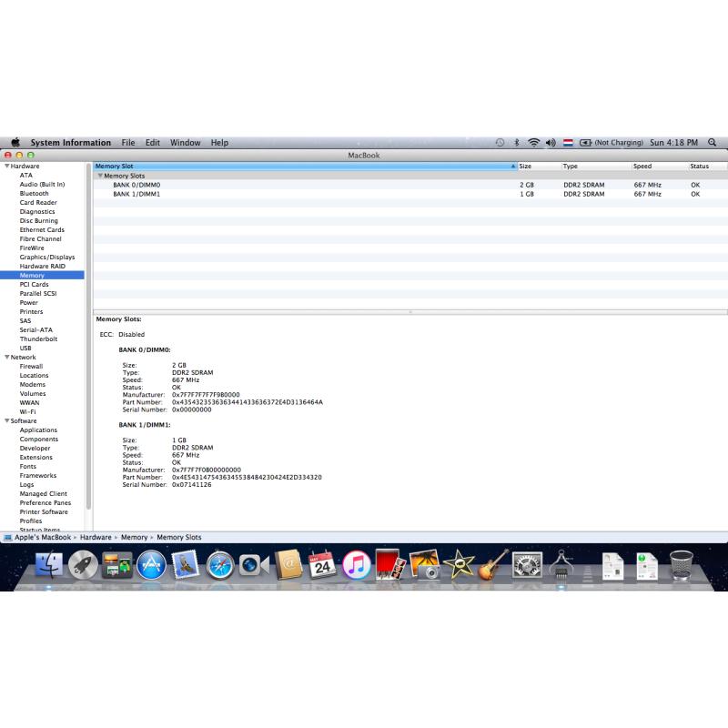Open the Trash in the Dock
The width and height of the screenshot is (728, 728).
tap(681, 565)
